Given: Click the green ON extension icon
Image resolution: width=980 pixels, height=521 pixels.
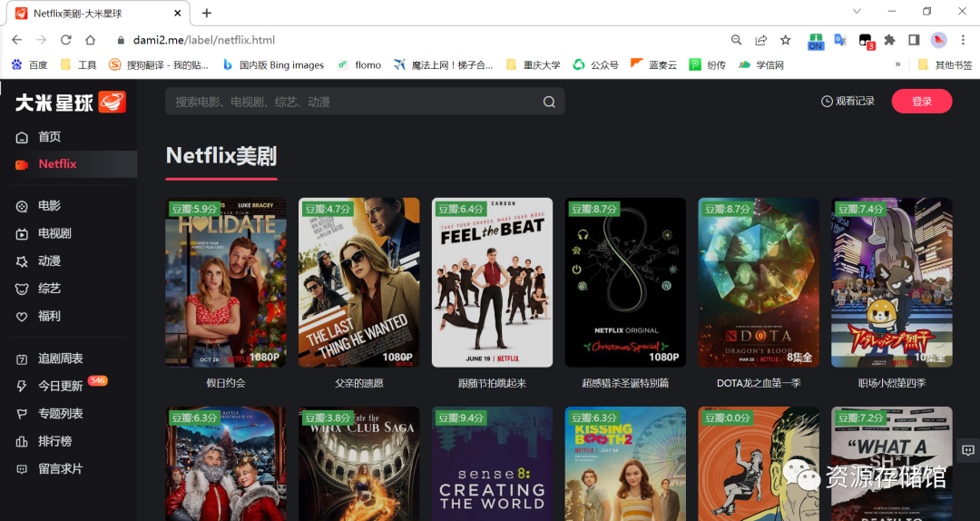Looking at the screenshot, I should click(816, 41).
